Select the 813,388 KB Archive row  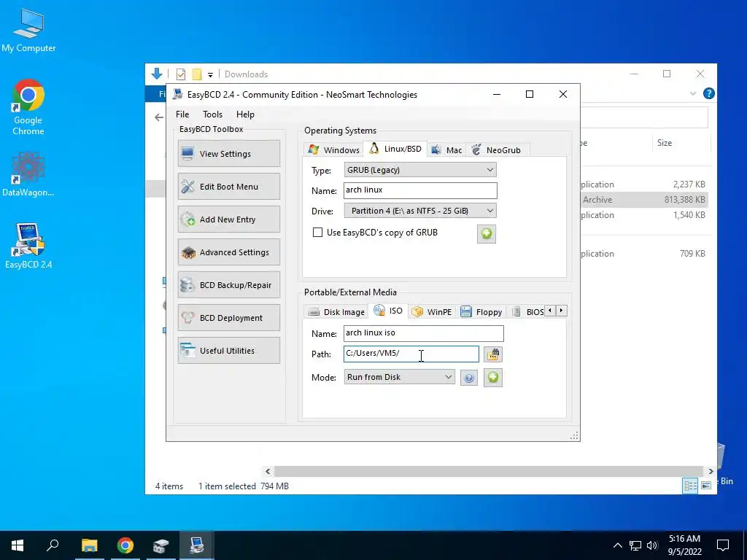pos(643,200)
